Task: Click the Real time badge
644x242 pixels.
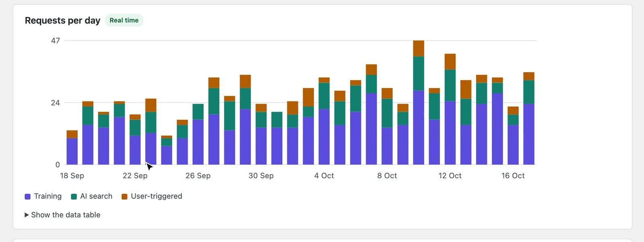Action: coord(124,20)
